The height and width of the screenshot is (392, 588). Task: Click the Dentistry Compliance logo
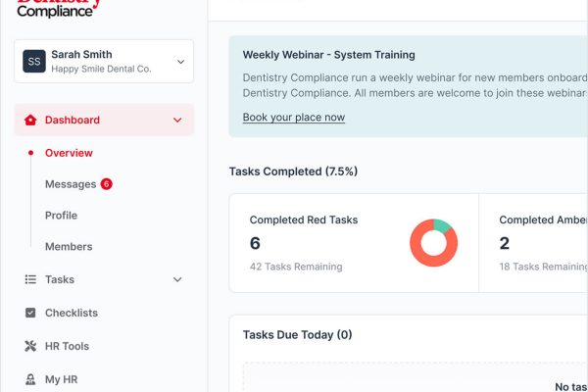[59, 8]
